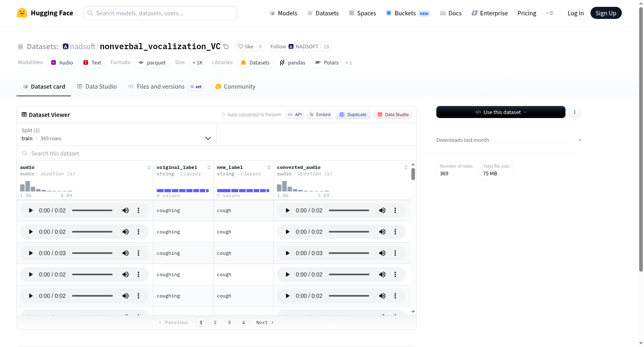The width and height of the screenshot is (644, 347).
Task: Expand the navigation overflow menu icon
Action: pyautogui.click(x=549, y=13)
